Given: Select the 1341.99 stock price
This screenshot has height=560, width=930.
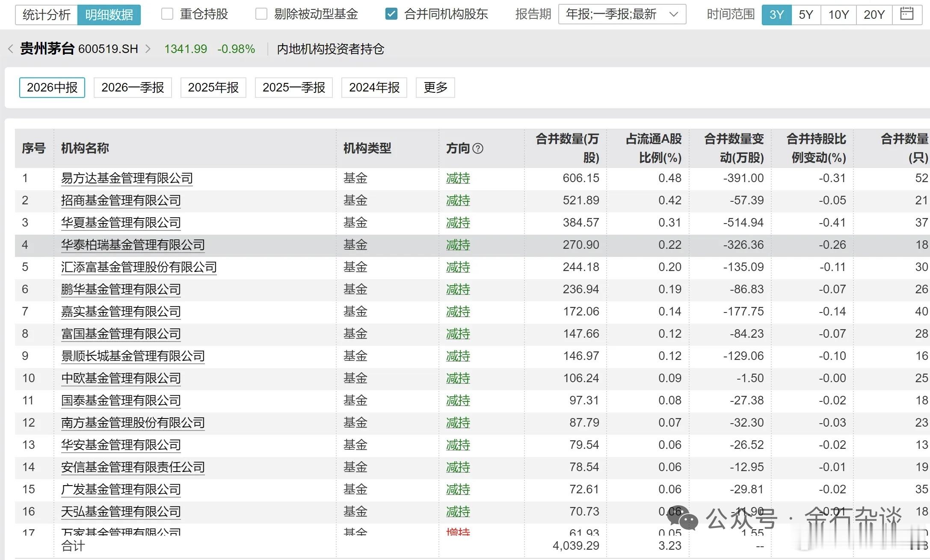Looking at the screenshot, I should [x=186, y=49].
